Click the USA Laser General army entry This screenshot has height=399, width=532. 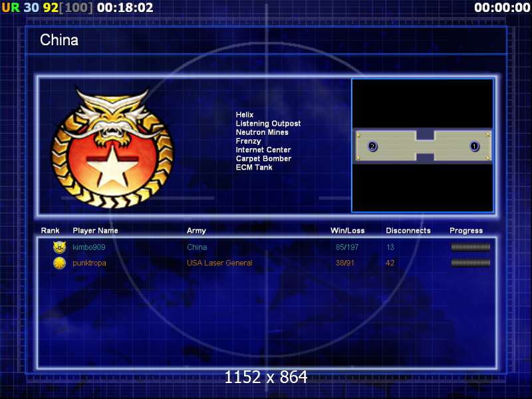click(x=219, y=263)
